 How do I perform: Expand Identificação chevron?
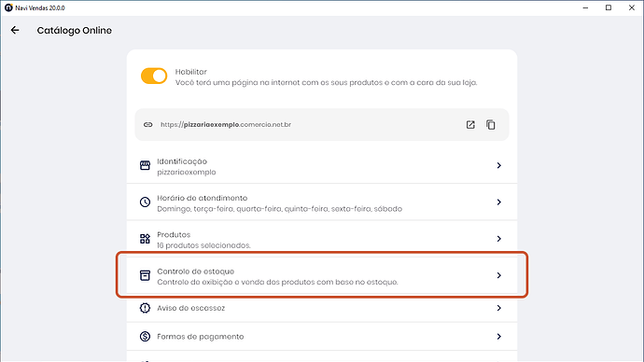point(499,165)
